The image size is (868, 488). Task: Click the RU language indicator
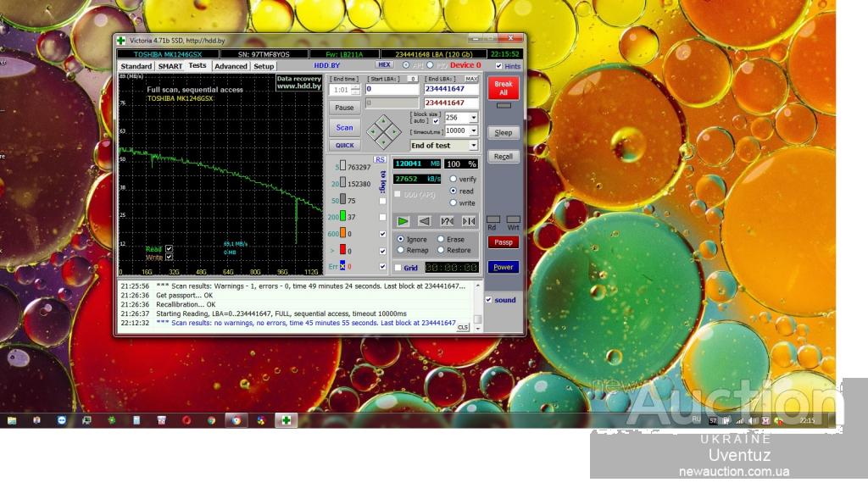coord(697,420)
